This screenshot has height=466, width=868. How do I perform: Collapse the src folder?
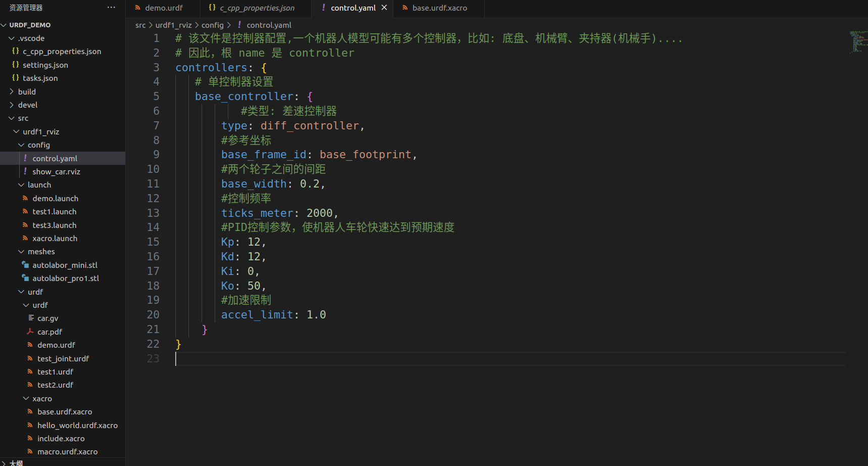pos(11,118)
